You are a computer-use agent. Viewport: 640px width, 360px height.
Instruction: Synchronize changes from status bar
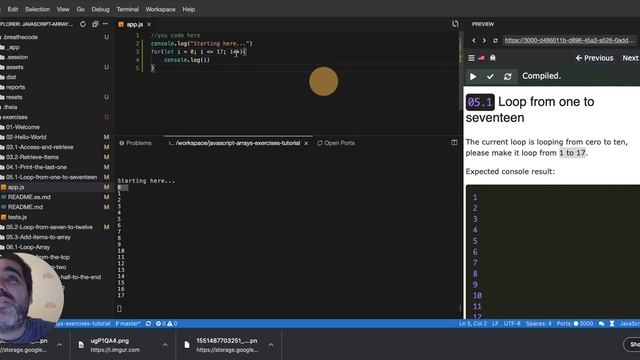[x=148, y=324]
